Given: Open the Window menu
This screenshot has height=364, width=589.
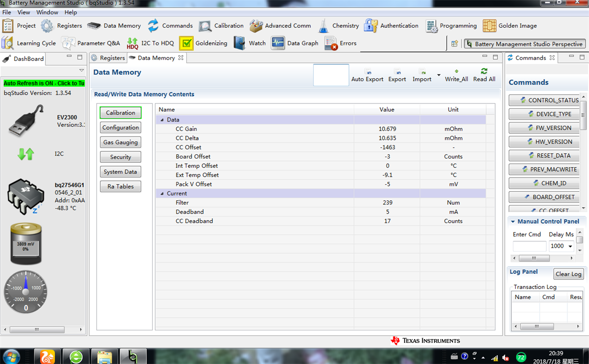Looking at the screenshot, I should 47,12.
